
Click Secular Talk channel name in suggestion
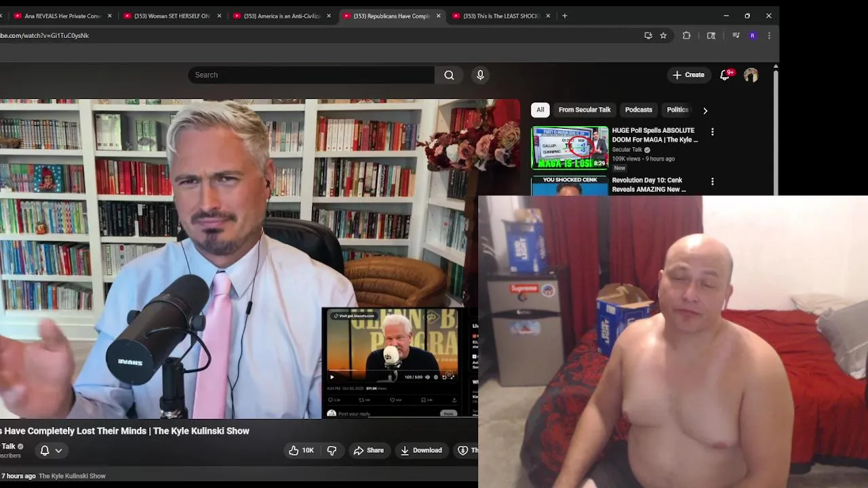coord(627,150)
